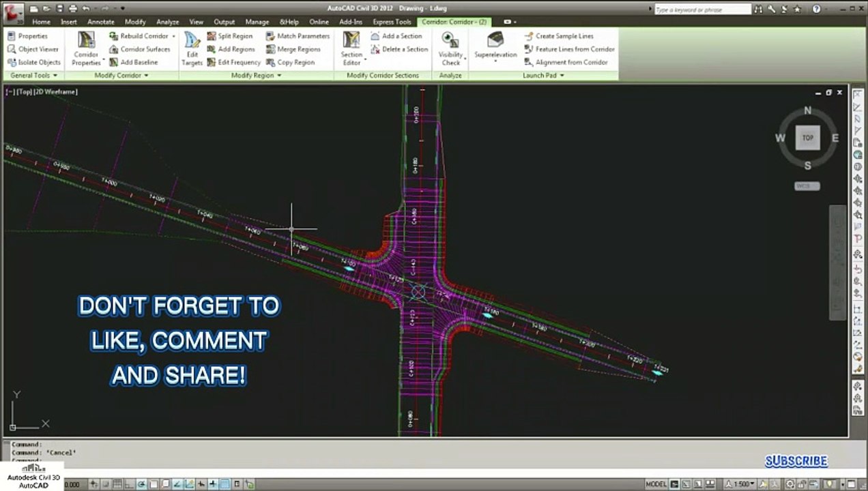Open the Object Viewer tool
This screenshot has height=491, width=868.
point(33,49)
